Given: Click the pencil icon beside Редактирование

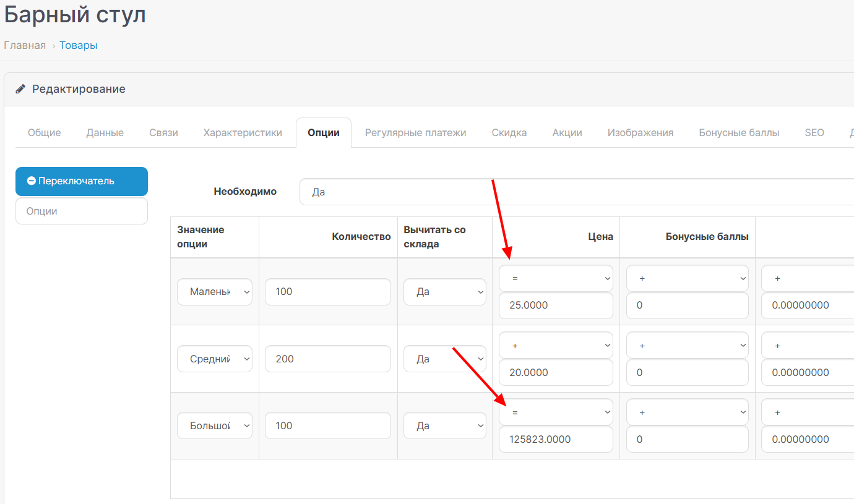Looking at the screenshot, I should pos(20,89).
